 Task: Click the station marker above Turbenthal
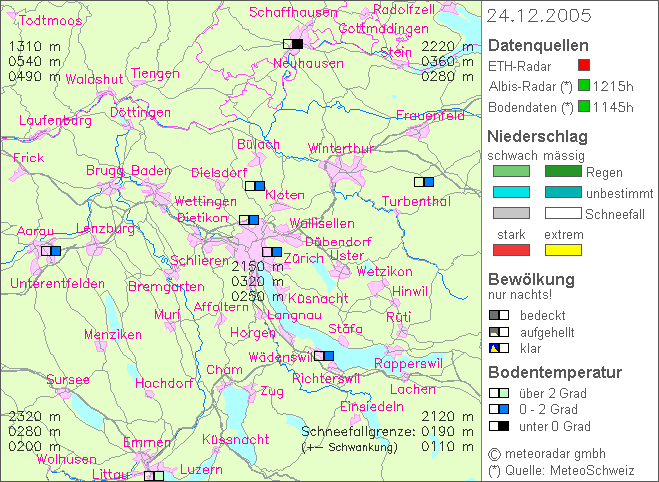coord(424,182)
